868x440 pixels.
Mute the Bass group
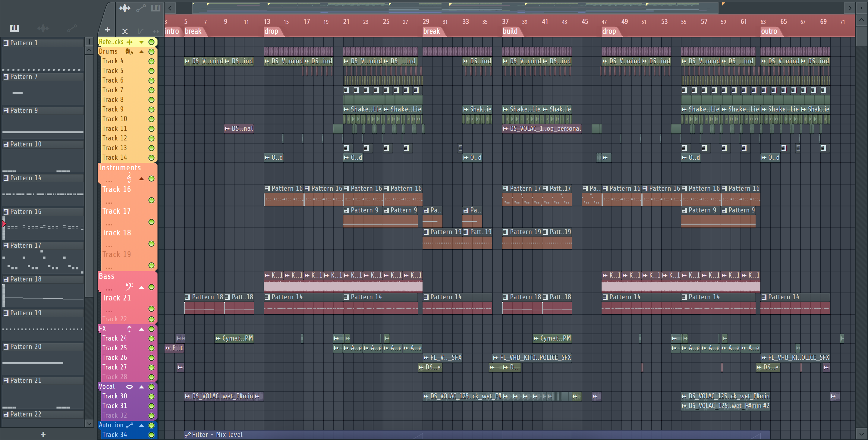[152, 287]
